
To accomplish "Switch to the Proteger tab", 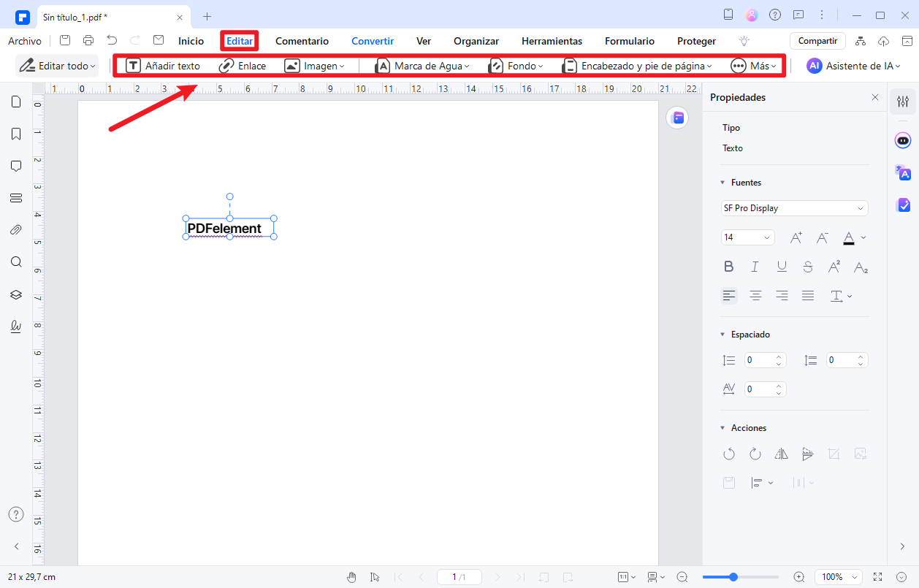I will pyautogui.click(x=696, y=41).
